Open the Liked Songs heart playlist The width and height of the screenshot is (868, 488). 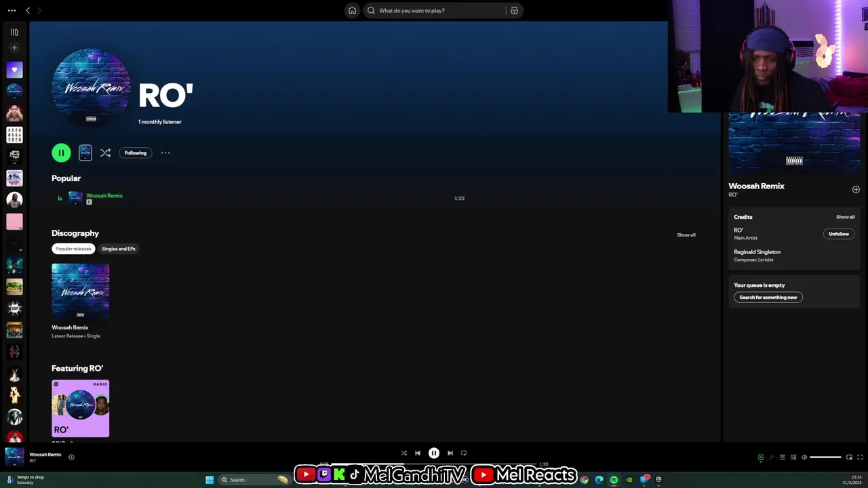pyautogui.click(x=14, y=70)
